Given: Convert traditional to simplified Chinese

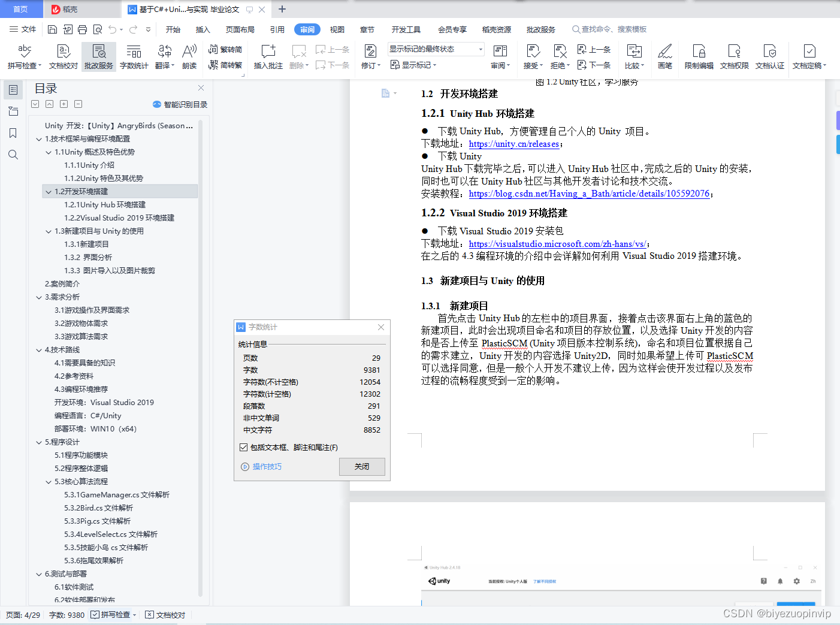Looking at the screenshot, I should [x=225, y=50].
